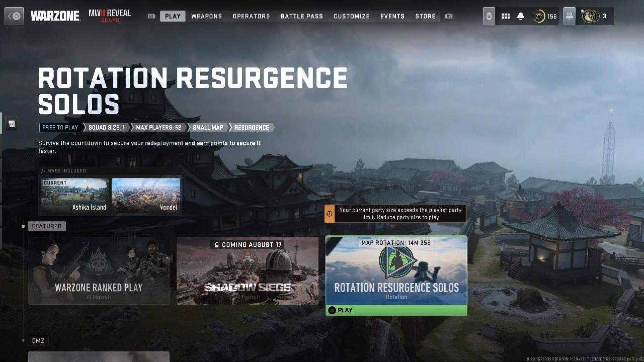
Task: Click the SQUAD SIZE: 1 tag
Action: coord(107,128)
